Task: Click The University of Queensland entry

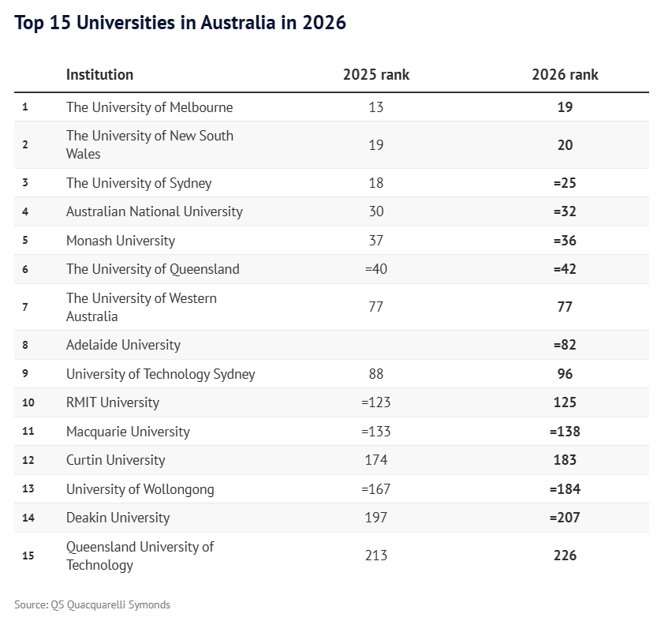Action: (x=152, y=269)
